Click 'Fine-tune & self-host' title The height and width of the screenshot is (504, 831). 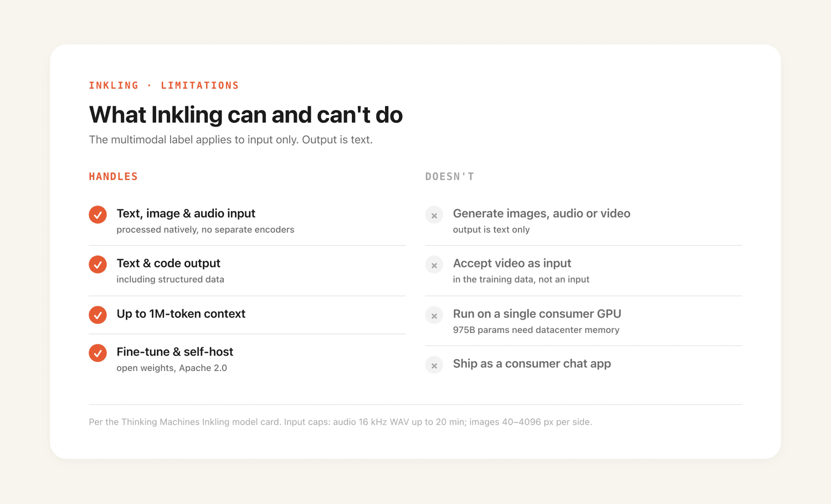175,352
